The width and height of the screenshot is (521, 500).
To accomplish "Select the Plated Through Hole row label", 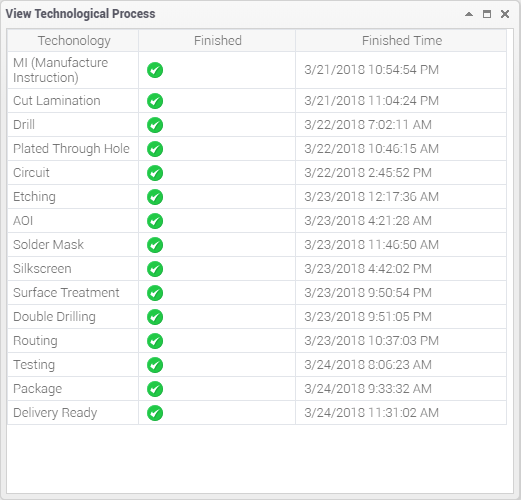I will click(71, 149).
